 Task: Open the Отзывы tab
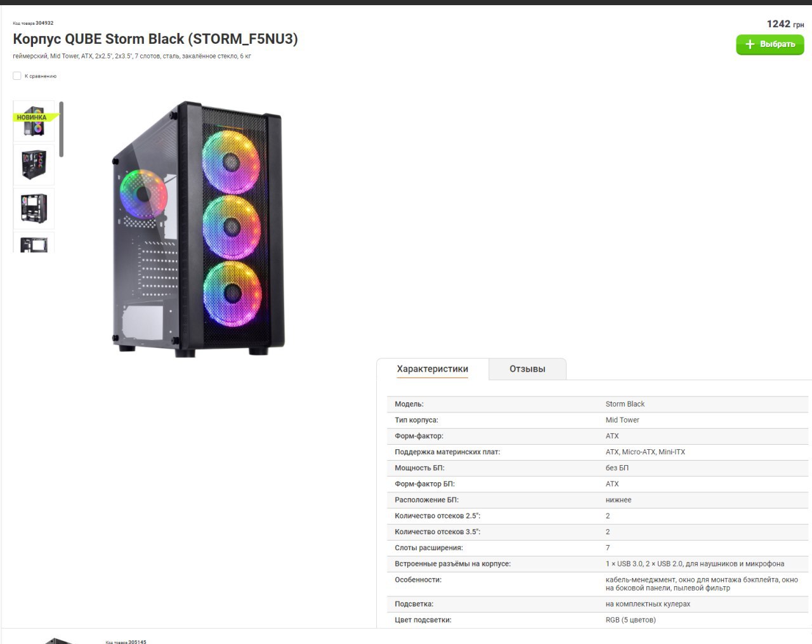[x=527, y=369]
